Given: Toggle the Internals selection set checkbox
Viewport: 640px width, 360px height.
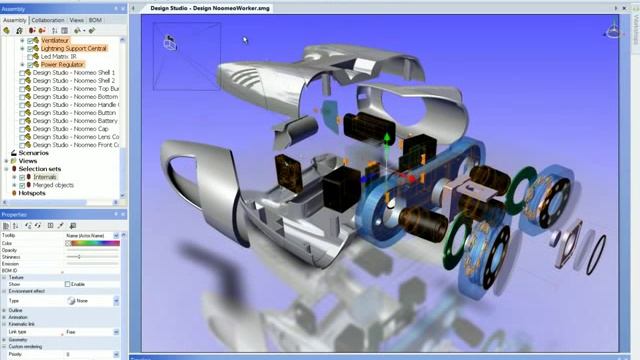Looking at the screenshot, I should click(22, 178).
